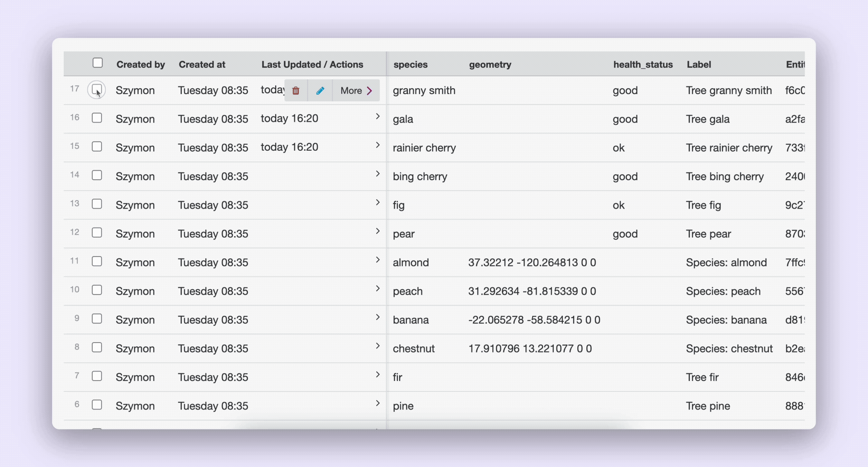868x467 pixels.
Task: Expand the chestnut row actions chevron
Action: click(378, 346)
